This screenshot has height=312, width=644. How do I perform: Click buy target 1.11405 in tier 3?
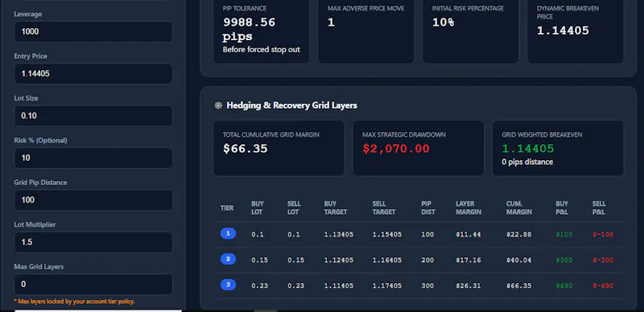click(x=339, y=285)
